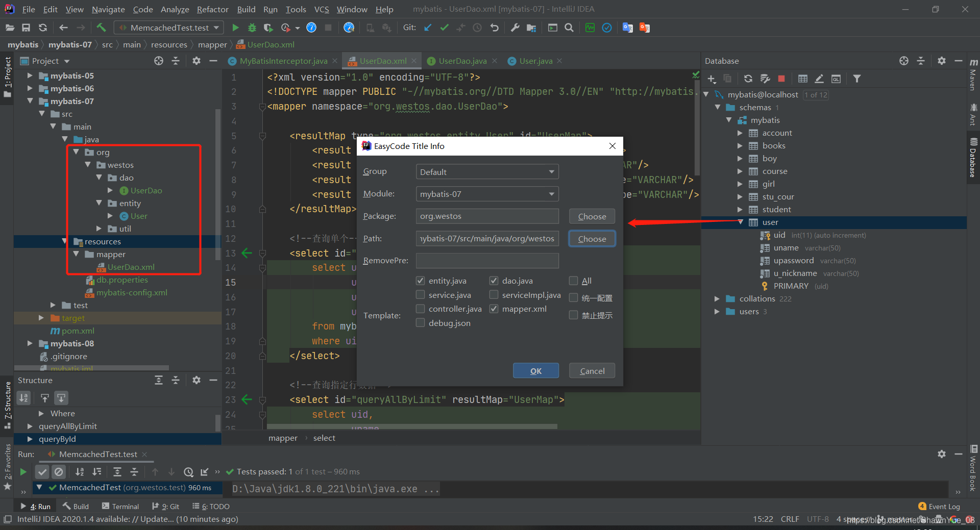Start debugging with the bug icon
The height and width of the screenshot is (530, 980).
(252, 28)
